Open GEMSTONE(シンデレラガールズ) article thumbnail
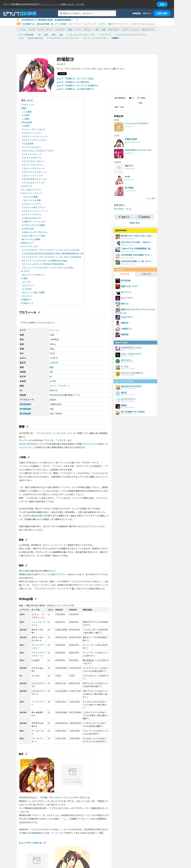The width and height of the screenshot is (191, 868). click(119, 154)
